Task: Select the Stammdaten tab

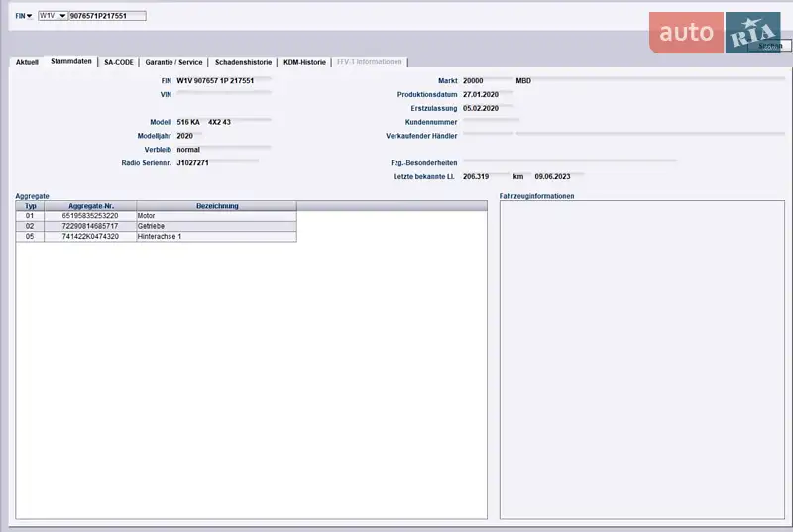Action: 71,62
